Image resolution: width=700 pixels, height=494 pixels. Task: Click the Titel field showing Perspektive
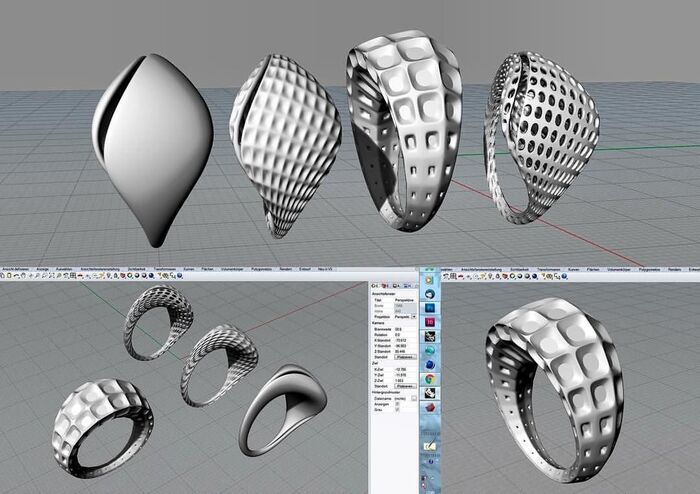[x=405, y=300]
